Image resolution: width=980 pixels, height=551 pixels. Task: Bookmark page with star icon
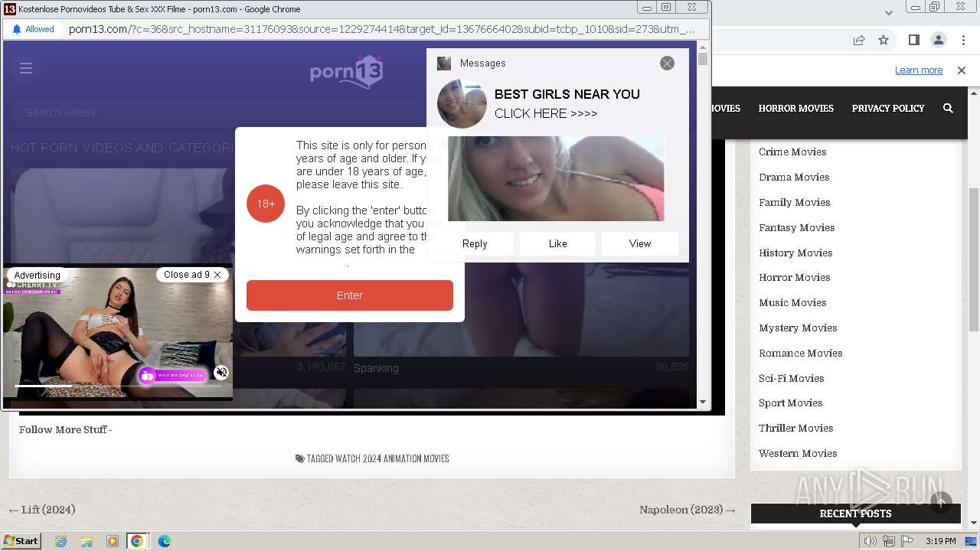coord(884,40)
